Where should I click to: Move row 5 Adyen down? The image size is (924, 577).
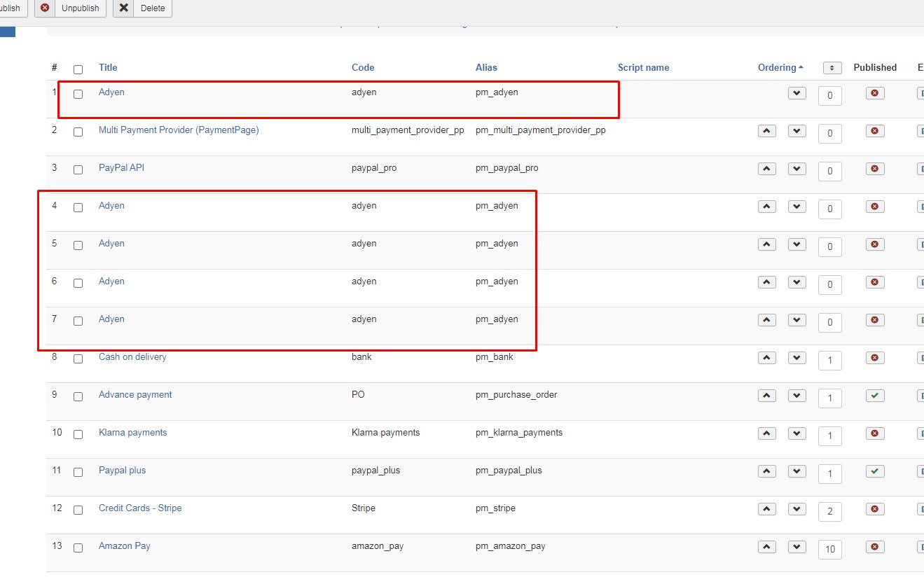(x=797, y=244)
